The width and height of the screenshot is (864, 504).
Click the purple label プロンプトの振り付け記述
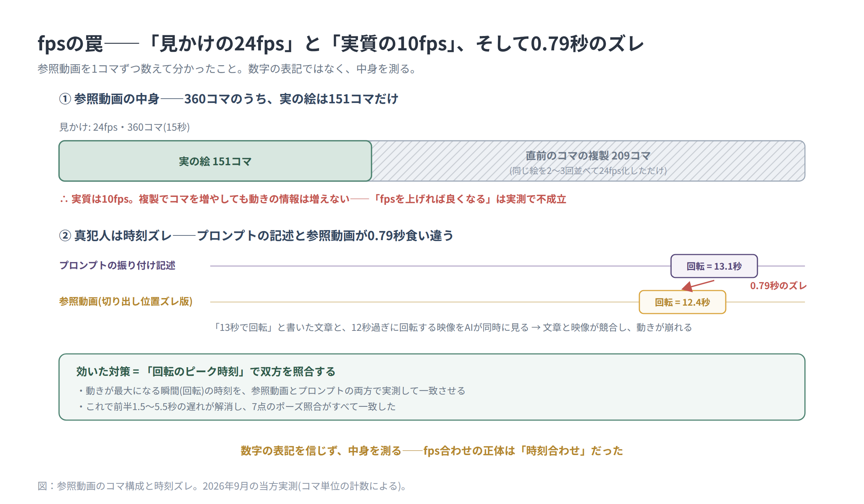(117, 265)
